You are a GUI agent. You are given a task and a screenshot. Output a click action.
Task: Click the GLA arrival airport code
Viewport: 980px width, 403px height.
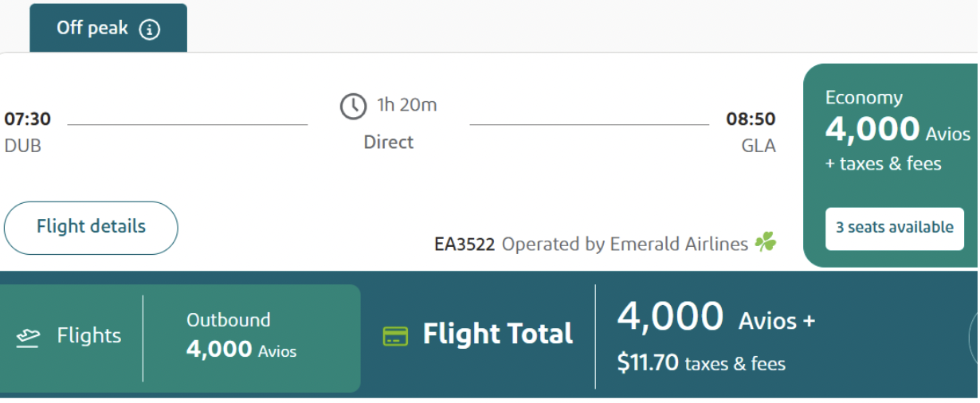(758, 147)
